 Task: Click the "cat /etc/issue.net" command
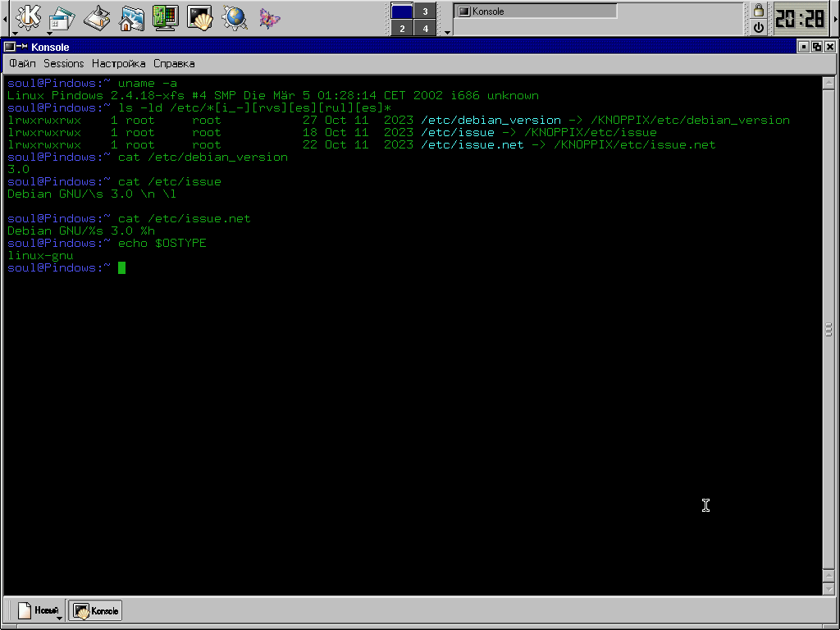185,218
